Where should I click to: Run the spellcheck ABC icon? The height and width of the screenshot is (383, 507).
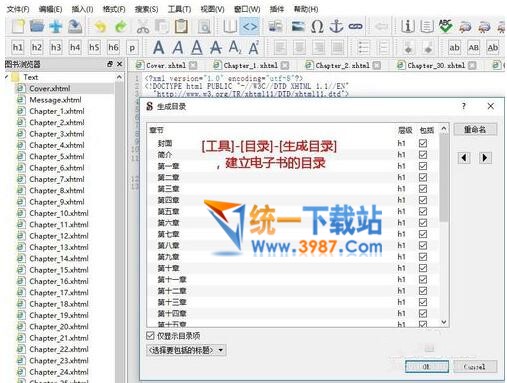pyautogui.click(x=446, y=26)
